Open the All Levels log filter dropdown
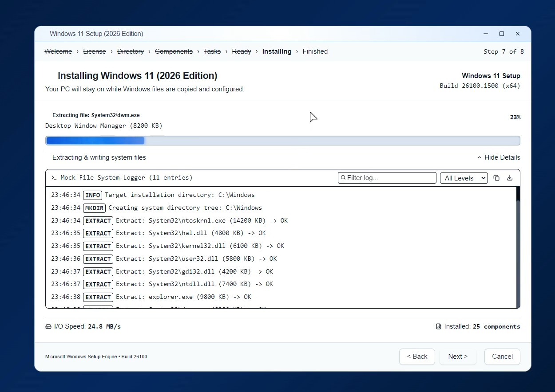555x392 pixels. [464, 178]
